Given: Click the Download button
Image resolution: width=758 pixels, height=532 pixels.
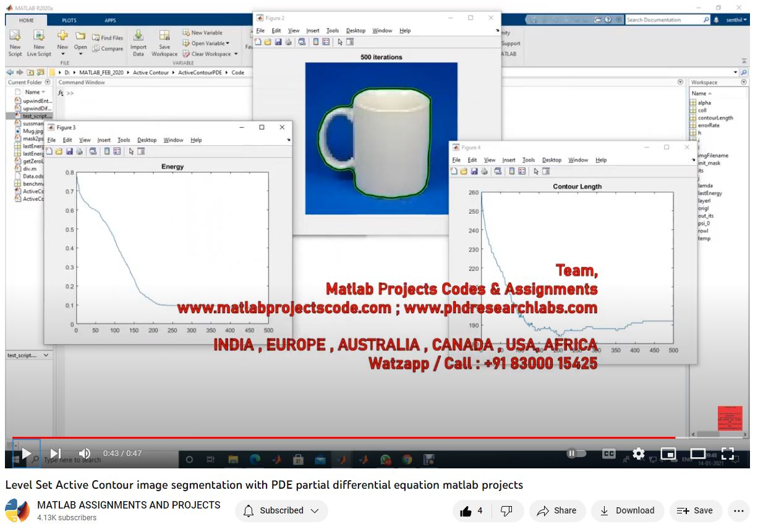Looking at the screenshot, I should [x=628, y=511].
